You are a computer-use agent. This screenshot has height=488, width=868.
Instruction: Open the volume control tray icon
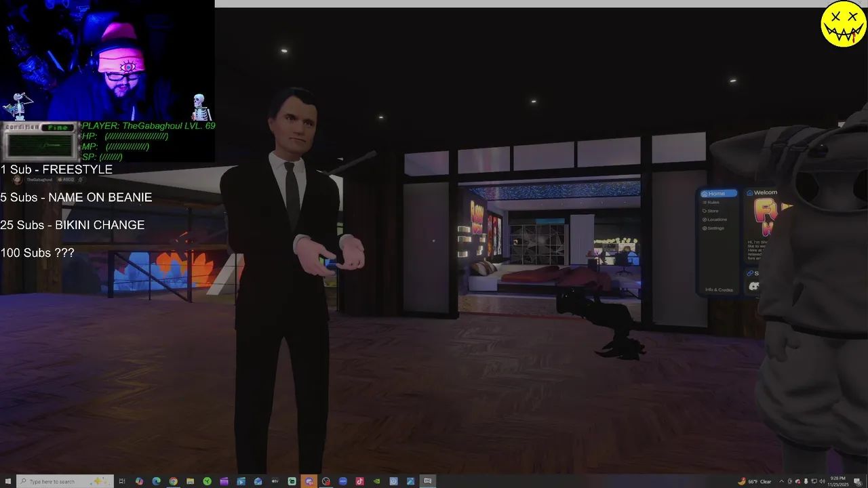[x=822, y=481]
